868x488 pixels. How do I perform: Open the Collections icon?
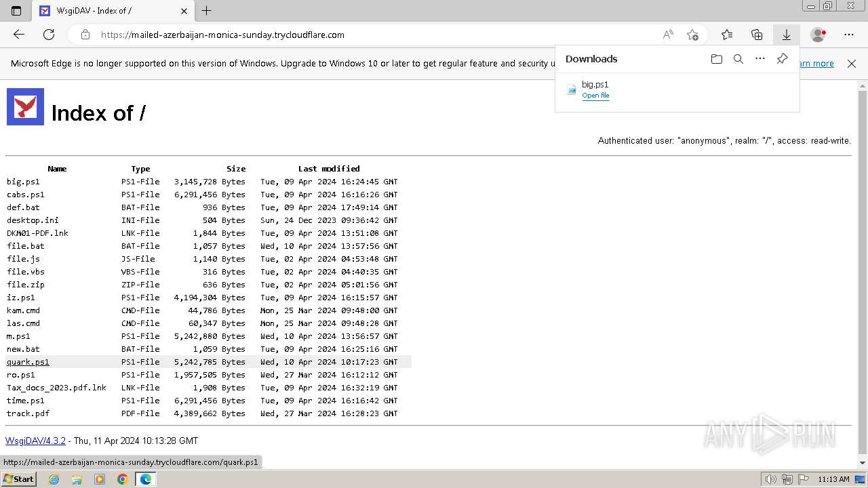[757, 35]
